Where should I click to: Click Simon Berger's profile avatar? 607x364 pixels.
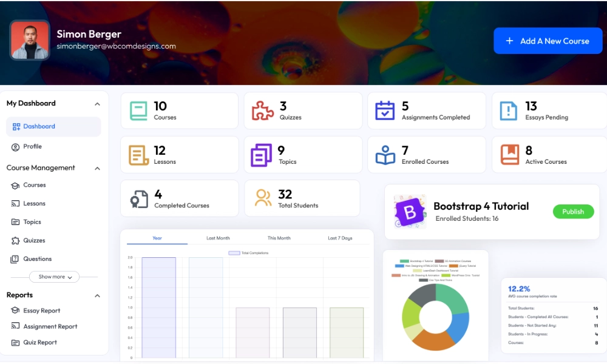coord(29,40)
